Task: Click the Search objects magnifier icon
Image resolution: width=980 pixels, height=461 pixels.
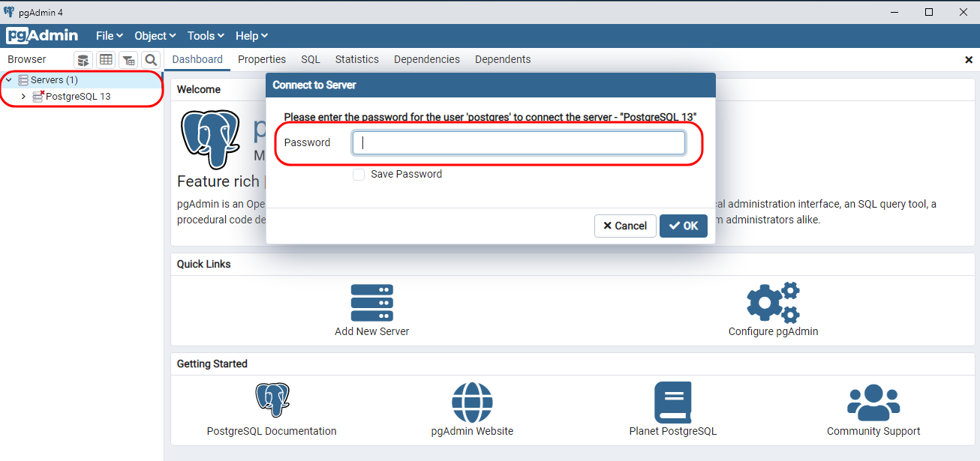Action: point(151,60)
